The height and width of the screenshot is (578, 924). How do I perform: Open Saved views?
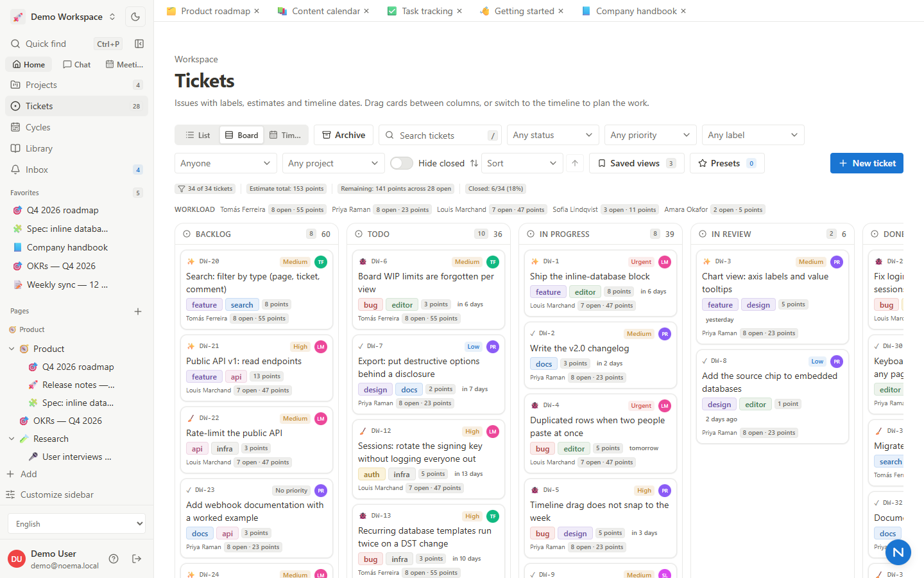pyautogui.click(x=637, y=163)
